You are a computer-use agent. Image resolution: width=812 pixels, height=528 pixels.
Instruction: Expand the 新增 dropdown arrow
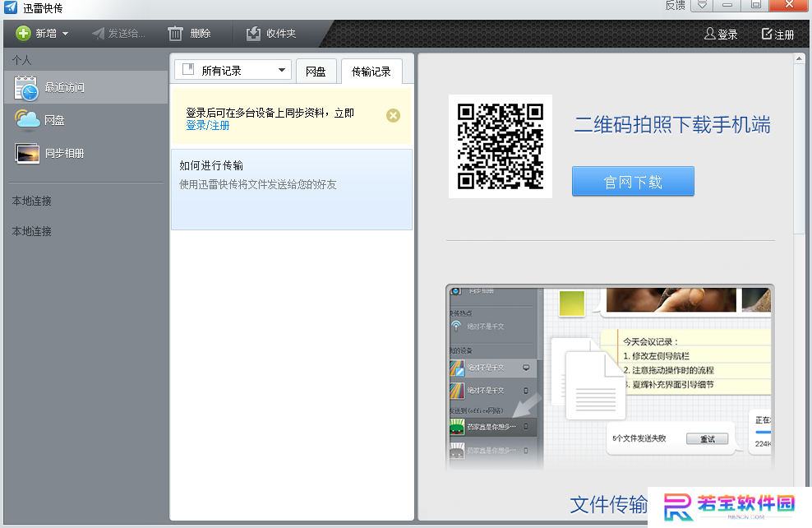65,35
